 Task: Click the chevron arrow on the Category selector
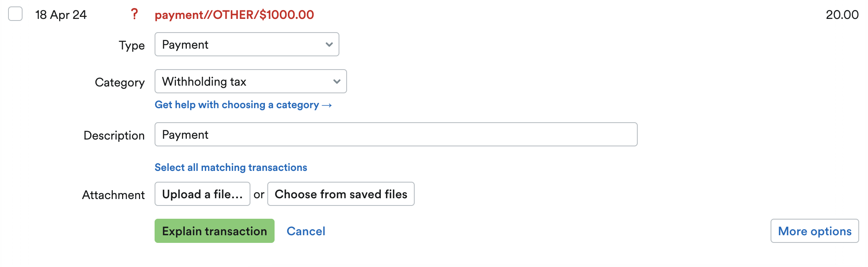(337, 82)
